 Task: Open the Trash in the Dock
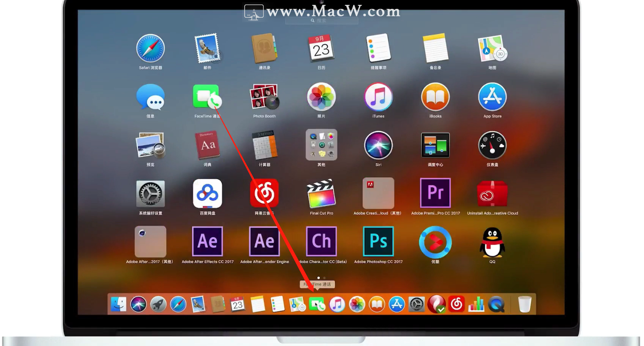[x=525, y=304]
